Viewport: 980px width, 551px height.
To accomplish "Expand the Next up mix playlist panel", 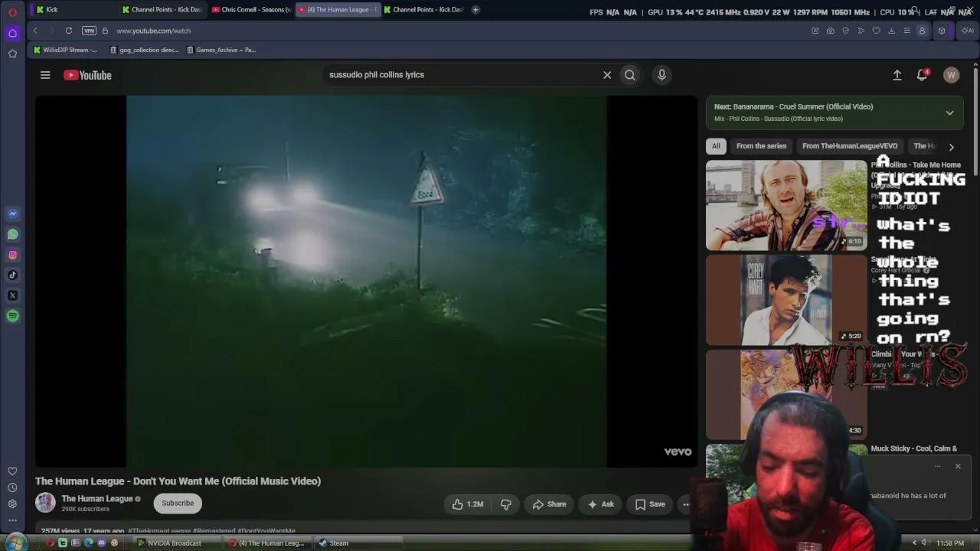I will coord(949,112).
